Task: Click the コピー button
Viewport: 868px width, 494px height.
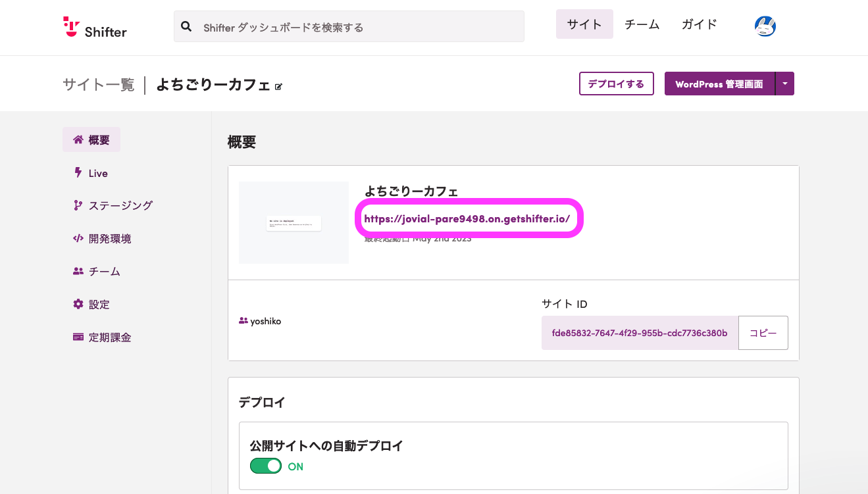Action: pyautogui.click(x=763, y=333)
